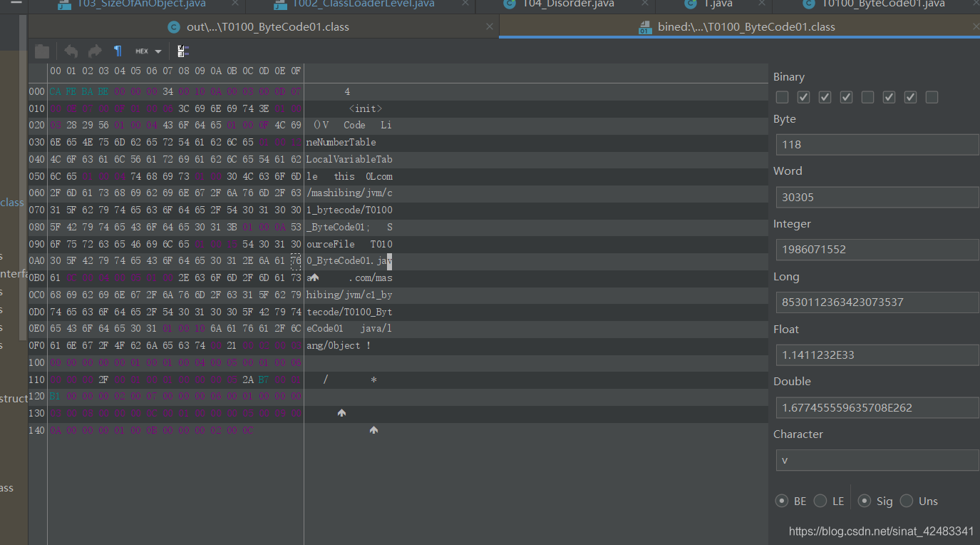Click 'tecode/T0100_Byt' in the text preview
The image size is (980, 545).
(349, 312)
